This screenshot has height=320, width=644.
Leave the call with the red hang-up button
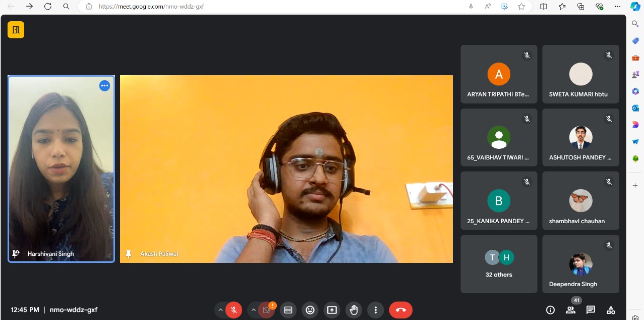coord(400,310)
